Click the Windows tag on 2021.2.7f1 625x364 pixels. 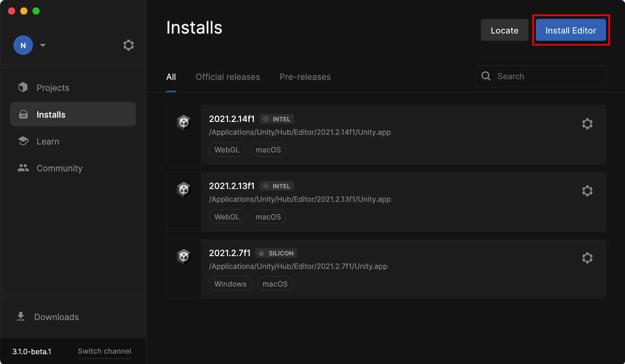click(x=230, y=284)
